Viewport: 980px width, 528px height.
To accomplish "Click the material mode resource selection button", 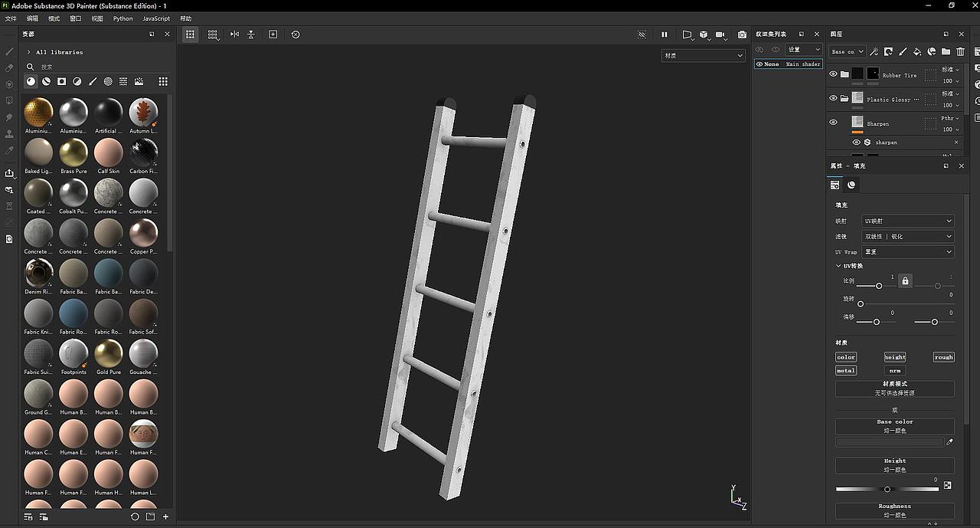I will [x=895, y=389].
